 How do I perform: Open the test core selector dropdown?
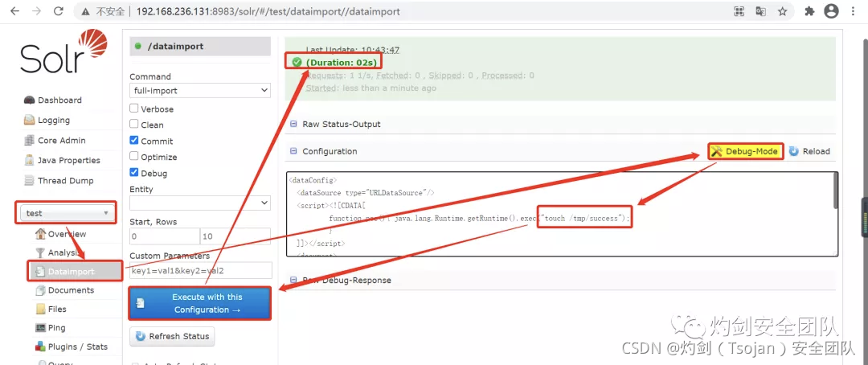coord(66,213)
